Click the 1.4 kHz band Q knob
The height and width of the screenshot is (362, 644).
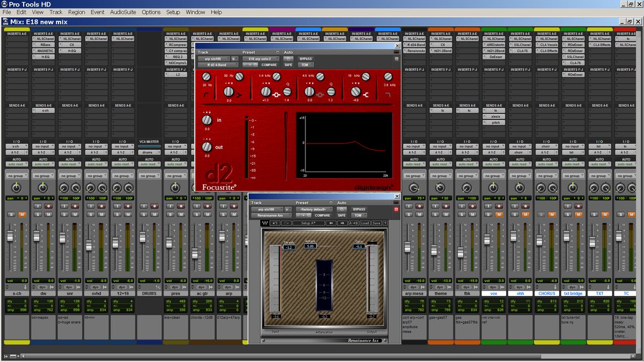coord(287,92)
